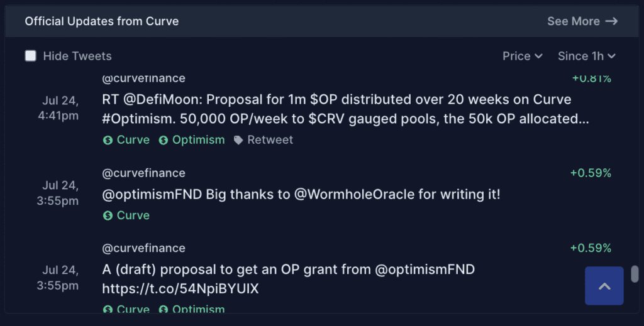Open the t.co/54NpiBYUIX link

click(180, 289)
